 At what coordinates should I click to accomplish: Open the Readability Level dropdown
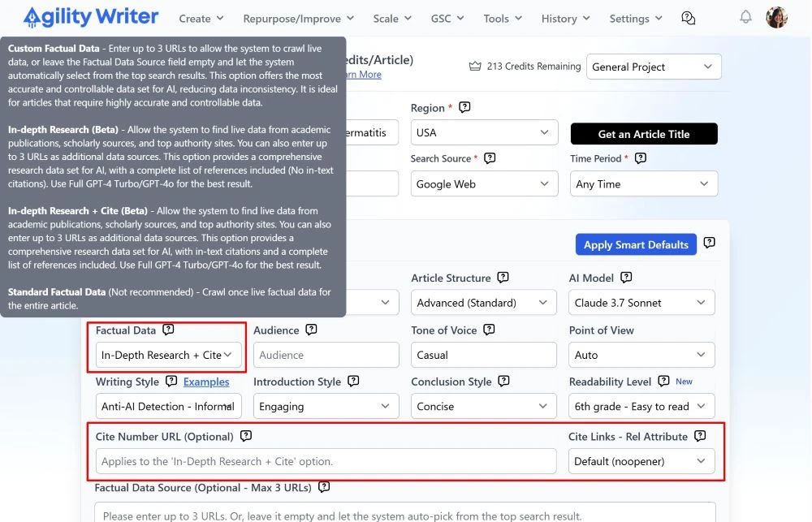(x=641, y=406)
